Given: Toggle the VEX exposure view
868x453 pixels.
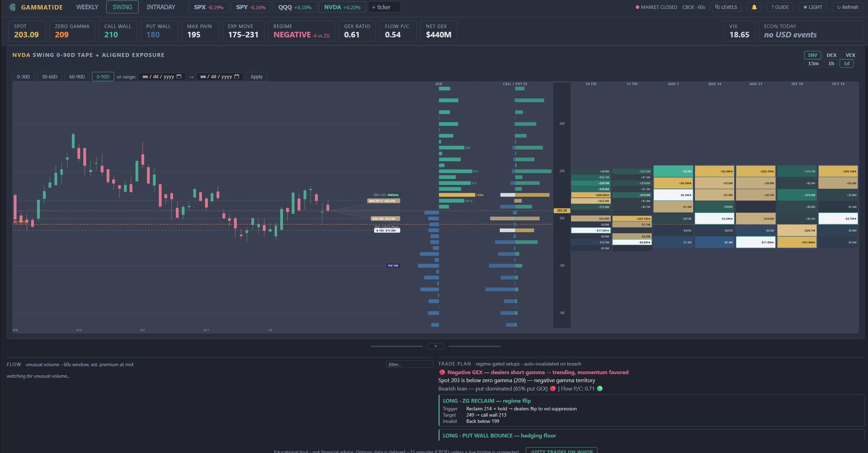Looking at the screenshot, I should click(850, 55).
